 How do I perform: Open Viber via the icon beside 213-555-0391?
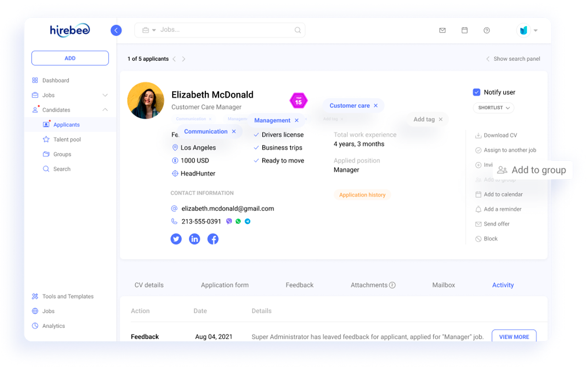[x=229, y=221]
